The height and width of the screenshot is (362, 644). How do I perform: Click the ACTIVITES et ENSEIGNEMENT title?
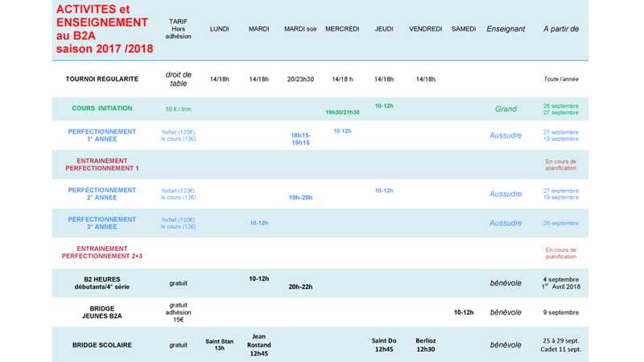point(102,29)
